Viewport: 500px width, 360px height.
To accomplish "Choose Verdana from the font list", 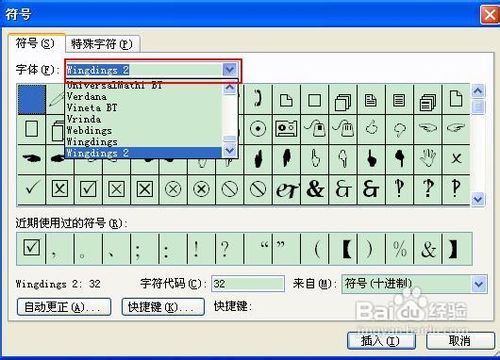I will point(144,97).
